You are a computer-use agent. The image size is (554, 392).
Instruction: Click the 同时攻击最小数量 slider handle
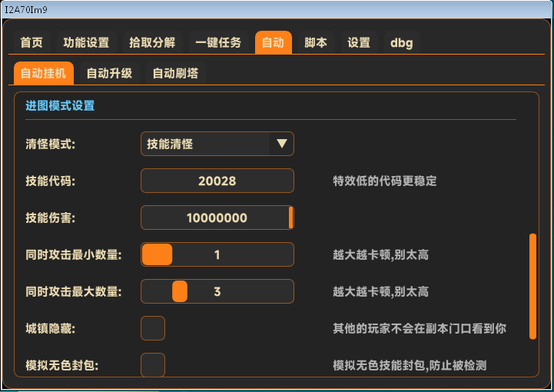point(158,254)
